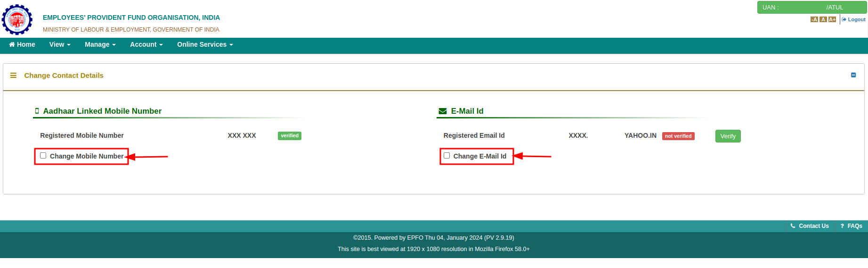
Task: Click the hamburger list icon beside Change Contact Details
Action: (x=14, y=75)
